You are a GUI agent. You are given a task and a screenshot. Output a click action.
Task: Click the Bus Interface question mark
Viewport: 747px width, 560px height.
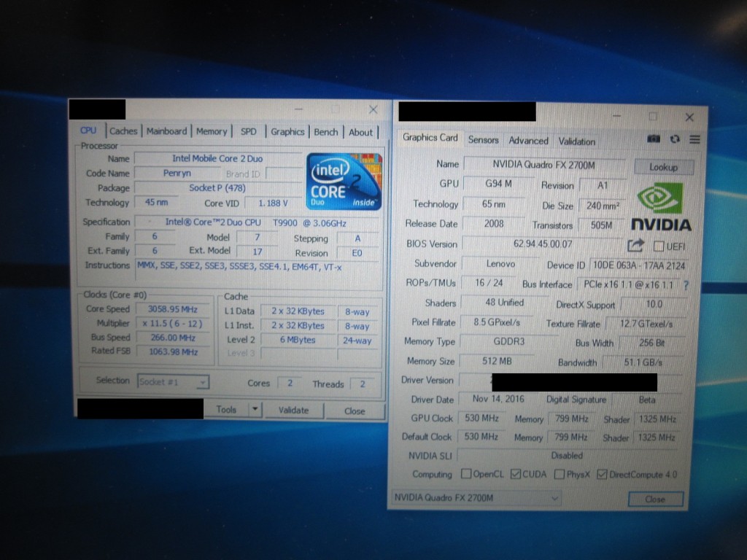click(x=686, y=285)
